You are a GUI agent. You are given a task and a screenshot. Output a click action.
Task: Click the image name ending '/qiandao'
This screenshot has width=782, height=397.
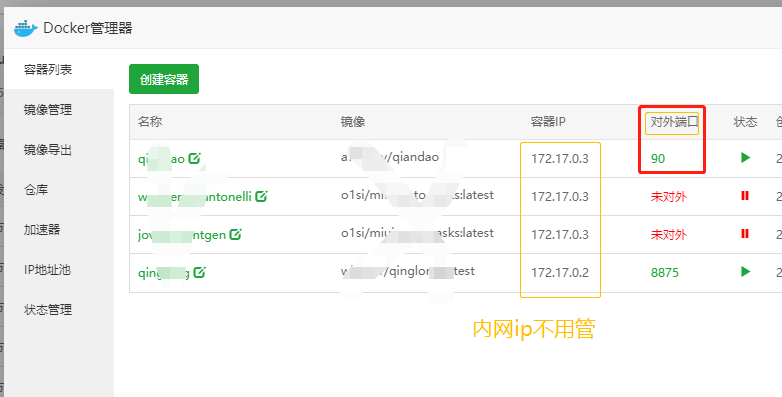coord(390,157)
